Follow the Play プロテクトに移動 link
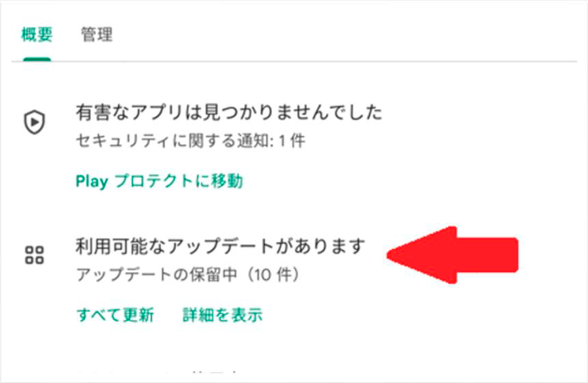 click(159, 182)
